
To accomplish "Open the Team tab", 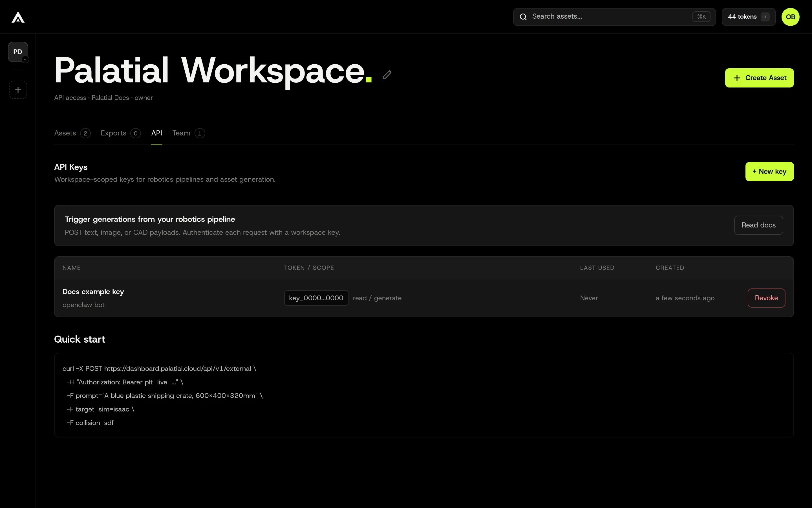I will click(x=188, y=133).
